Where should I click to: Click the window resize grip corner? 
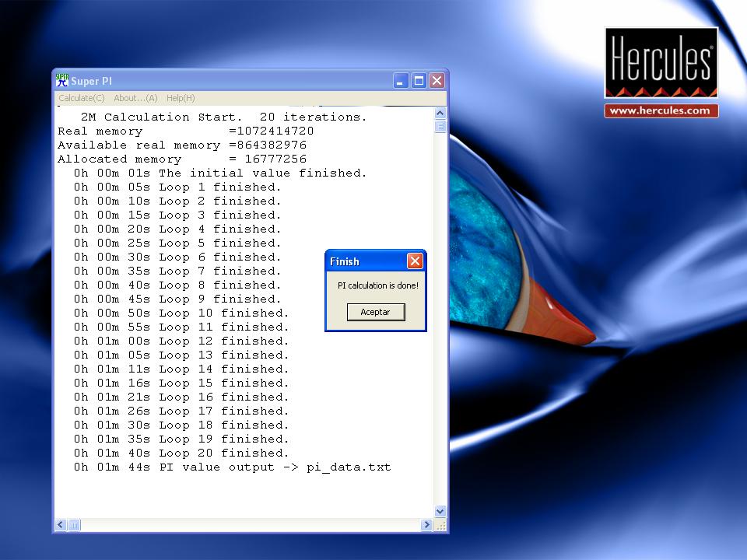pyautogui.click(x=441, y=526)
